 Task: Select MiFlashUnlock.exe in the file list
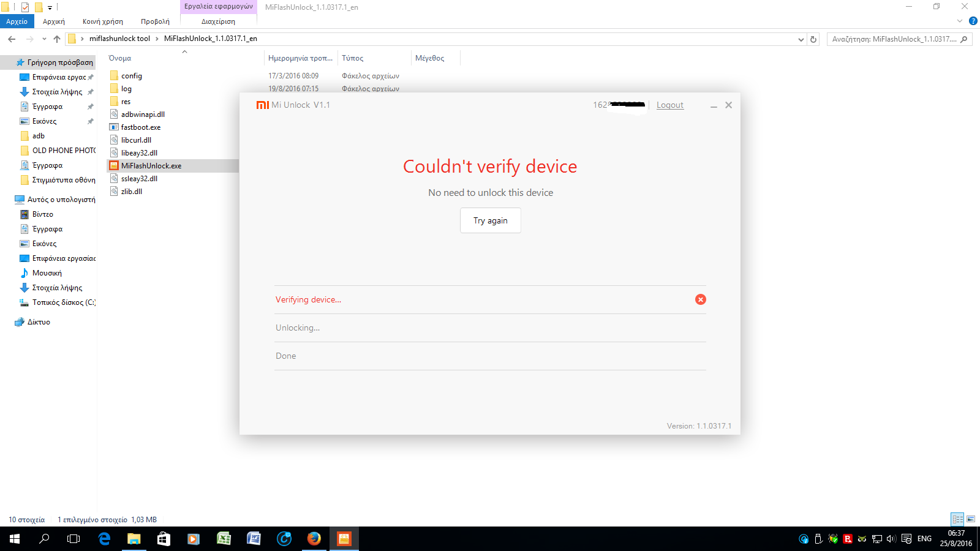pyautogui.click(x=151, y=166)
